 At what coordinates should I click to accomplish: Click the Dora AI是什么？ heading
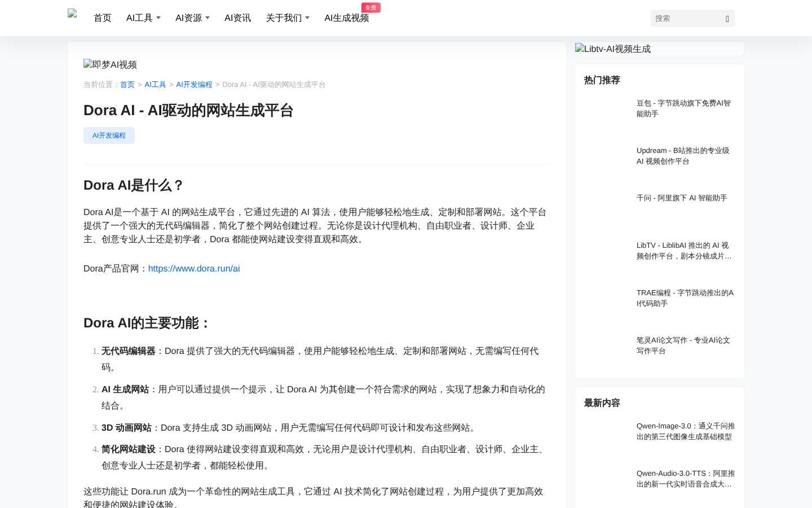click(x=134, y=185)
